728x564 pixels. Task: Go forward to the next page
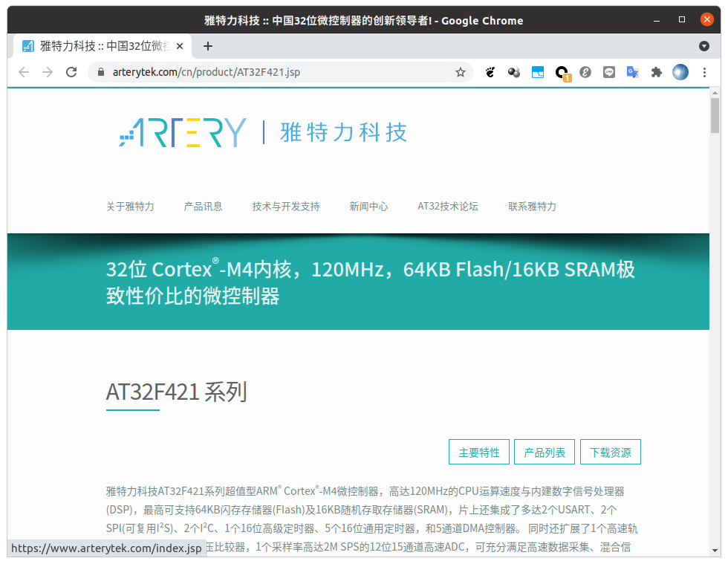[48, 72]
